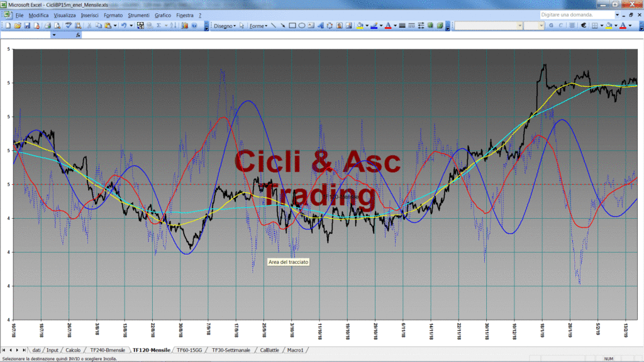The width and height of the screenshot is (644, 362).
Task: Open the Modifica menu
Action: pos(38,15)
